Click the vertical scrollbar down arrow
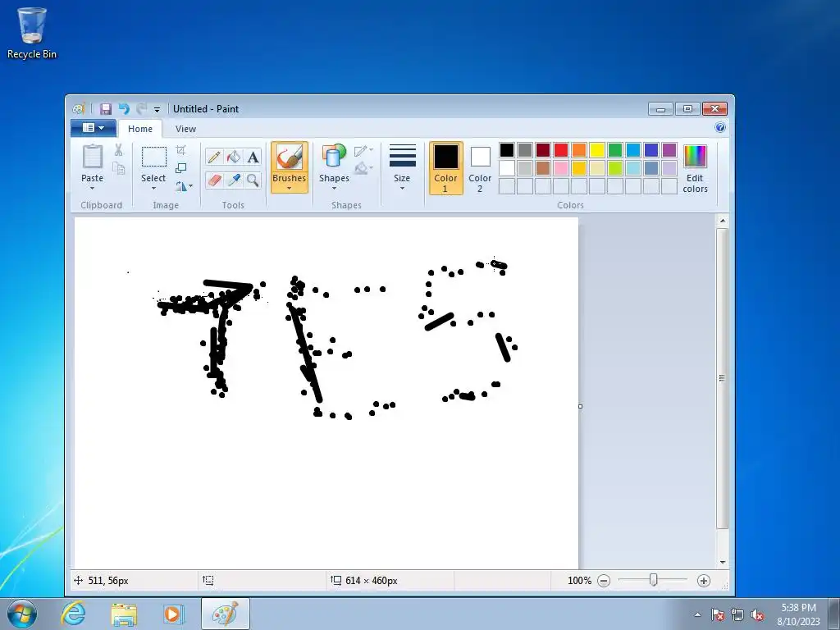 [722, 562]
